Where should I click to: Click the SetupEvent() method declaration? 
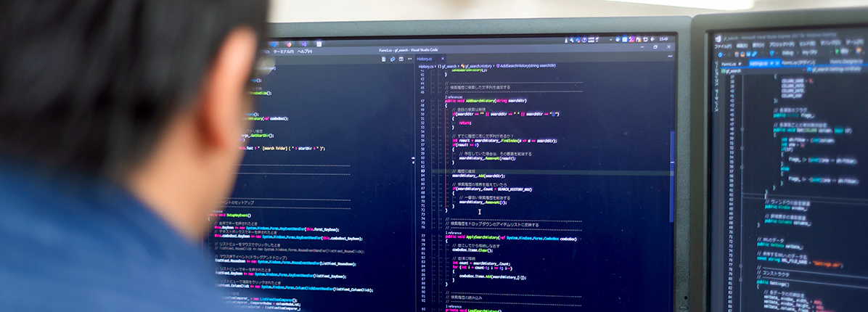[230, 215]
